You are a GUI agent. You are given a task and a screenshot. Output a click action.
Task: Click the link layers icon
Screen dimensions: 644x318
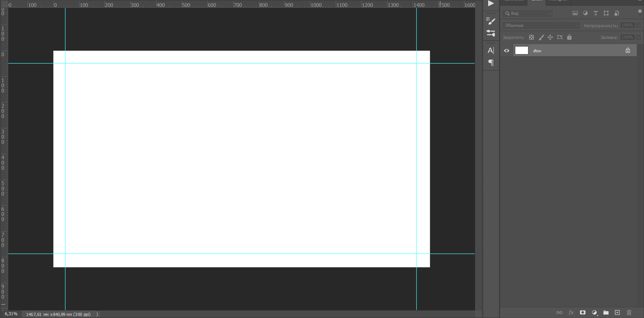[x=559, y=312]
